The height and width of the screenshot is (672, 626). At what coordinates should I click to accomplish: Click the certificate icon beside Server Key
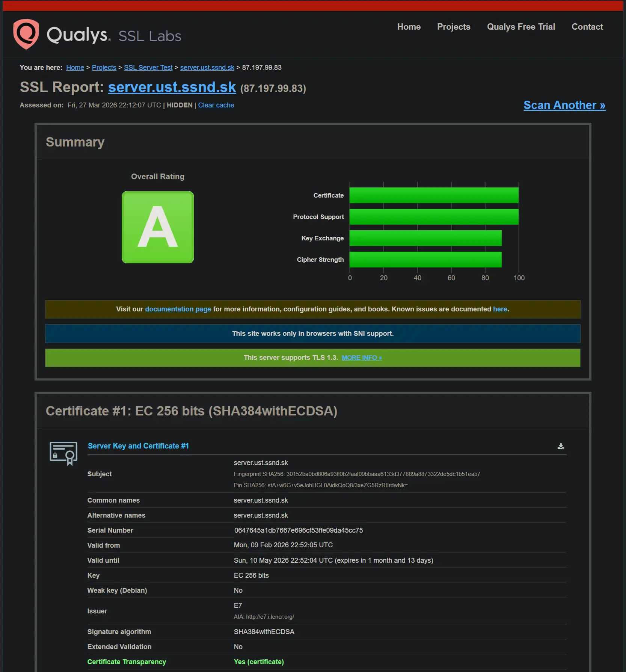(63, 453)
